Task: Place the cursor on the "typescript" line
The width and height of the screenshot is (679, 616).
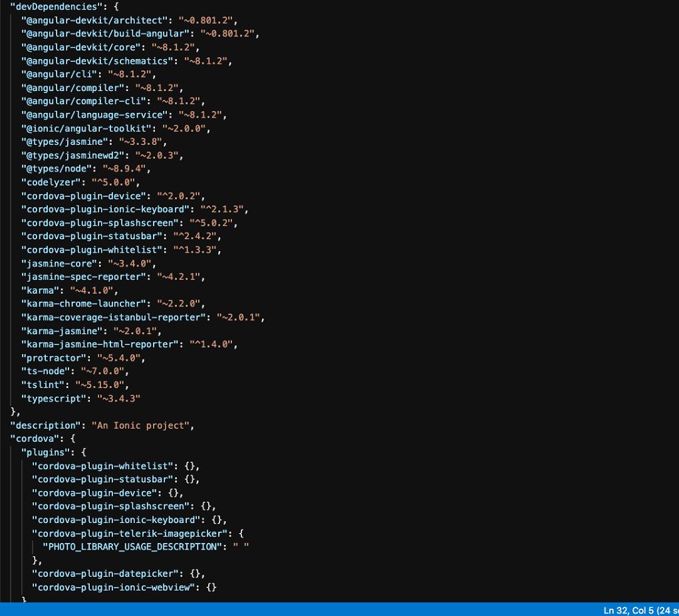Action: coord(80,399)
